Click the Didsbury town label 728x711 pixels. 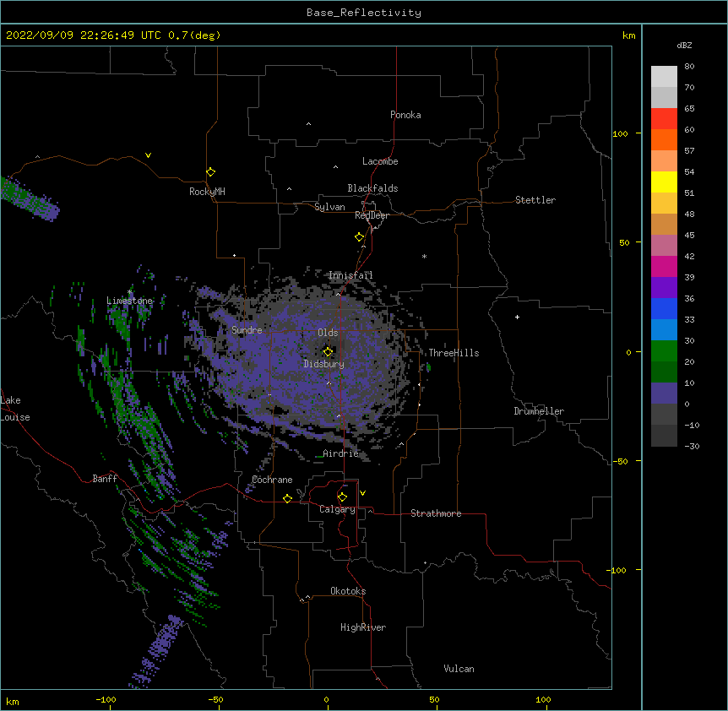point(324,364)
